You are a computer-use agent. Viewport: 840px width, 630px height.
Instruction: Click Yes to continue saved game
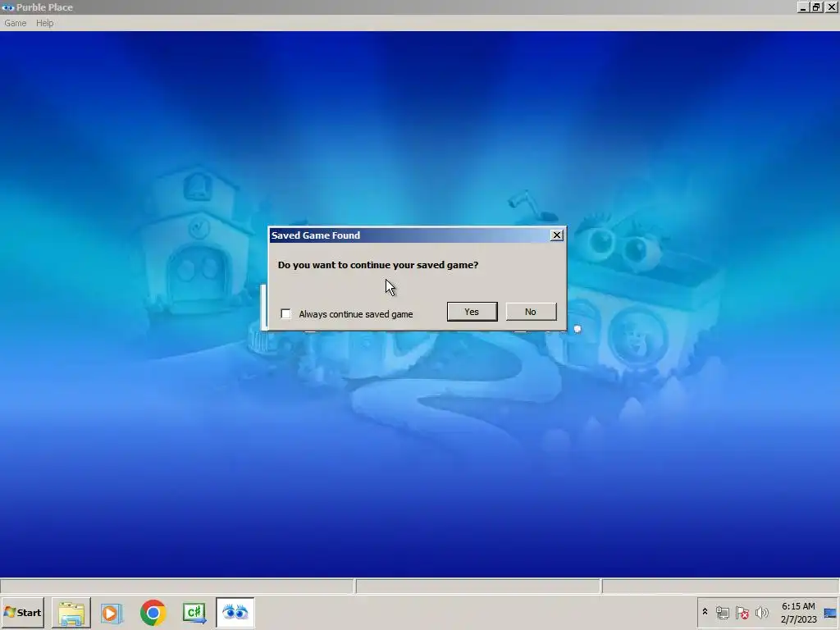pyautogui.click(x=472, y=312)
